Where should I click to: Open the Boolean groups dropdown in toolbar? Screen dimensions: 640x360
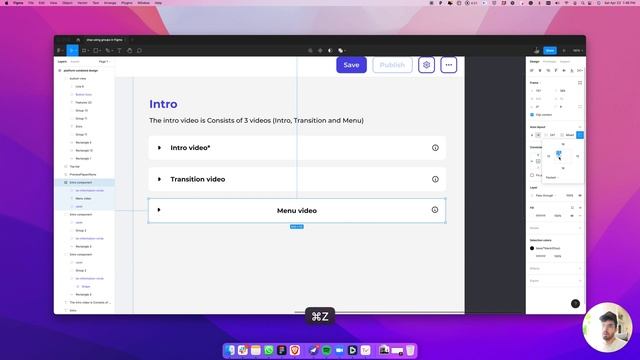pyautogui.click(x=342, y=51)
